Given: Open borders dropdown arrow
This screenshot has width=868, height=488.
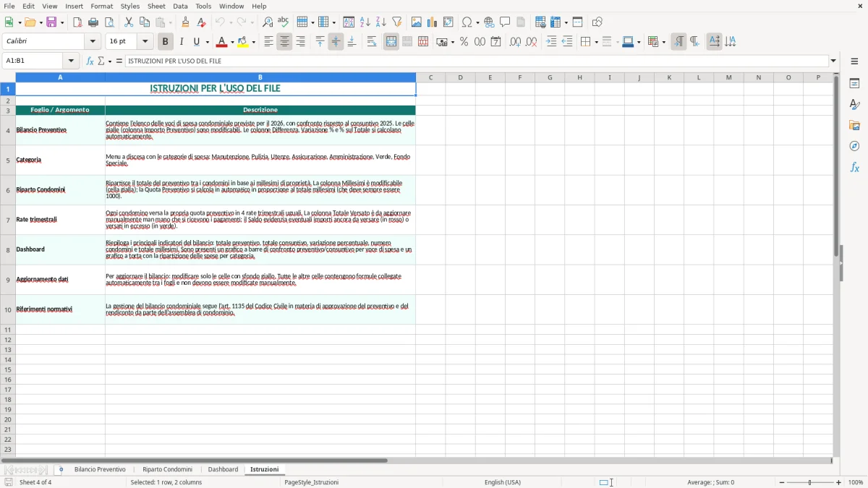Looking at the screenshot, I should click(595, 42).
